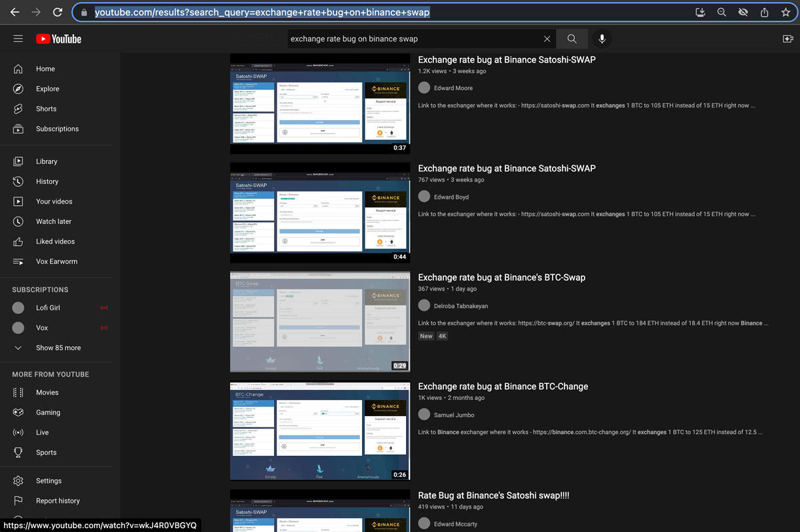Open the 0:26 BTC-Change video thumbnail
Image resolution: width=800 pixels, height=532 pixels.
[x=320, y=431]
